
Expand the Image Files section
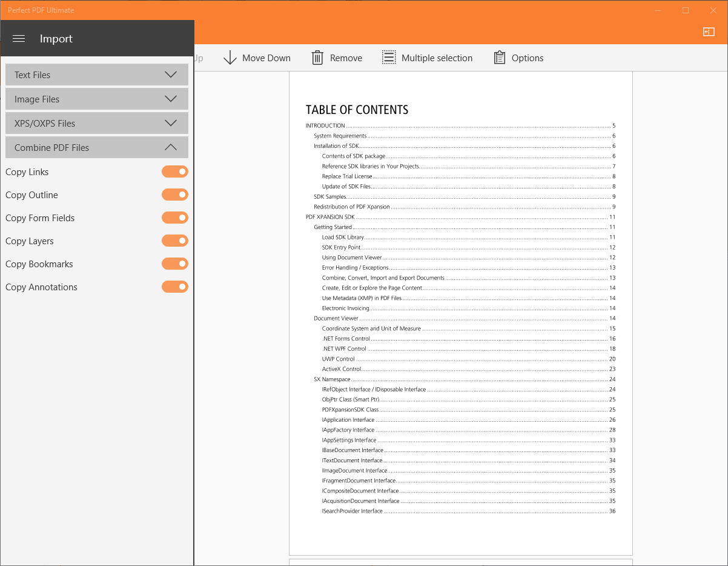(96, 98)
